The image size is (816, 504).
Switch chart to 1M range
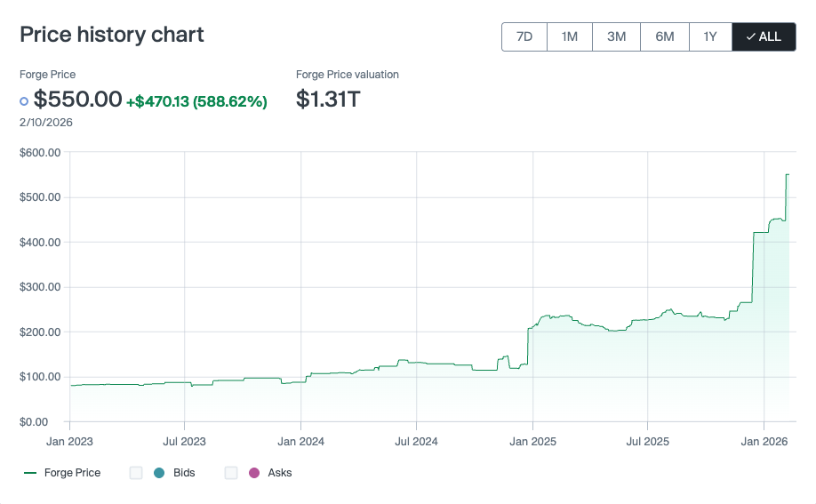click(569, 36)
